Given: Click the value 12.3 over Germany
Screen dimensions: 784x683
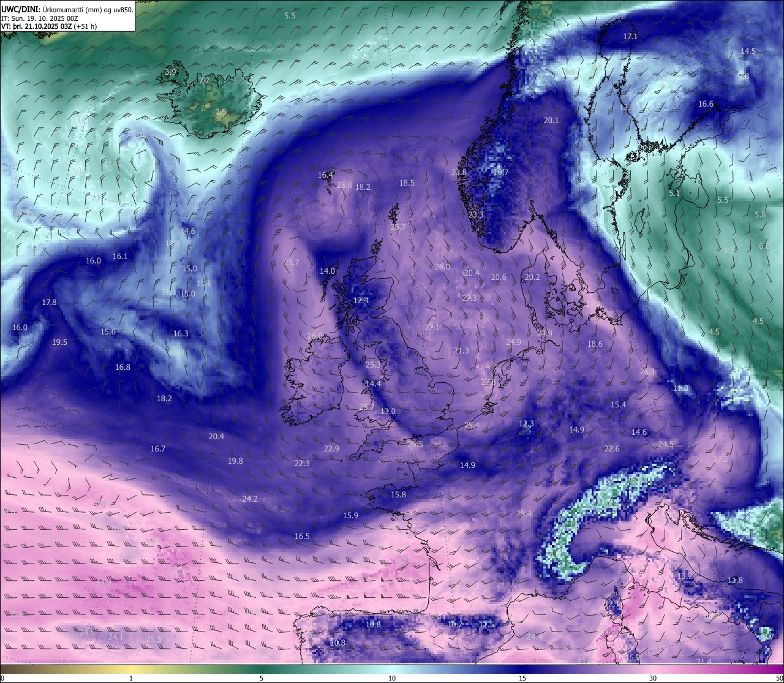Looking at the screenshot, I should (x=526, y=424).
